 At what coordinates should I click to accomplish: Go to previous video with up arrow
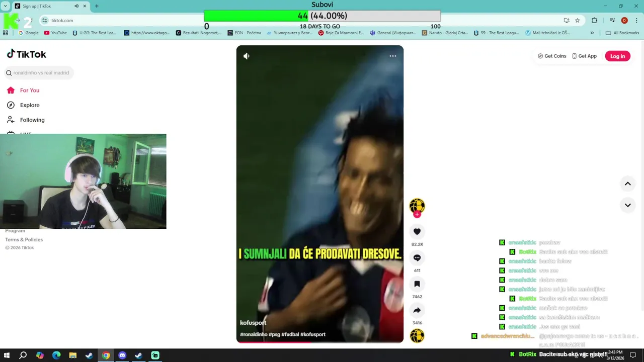click(628, 184)
